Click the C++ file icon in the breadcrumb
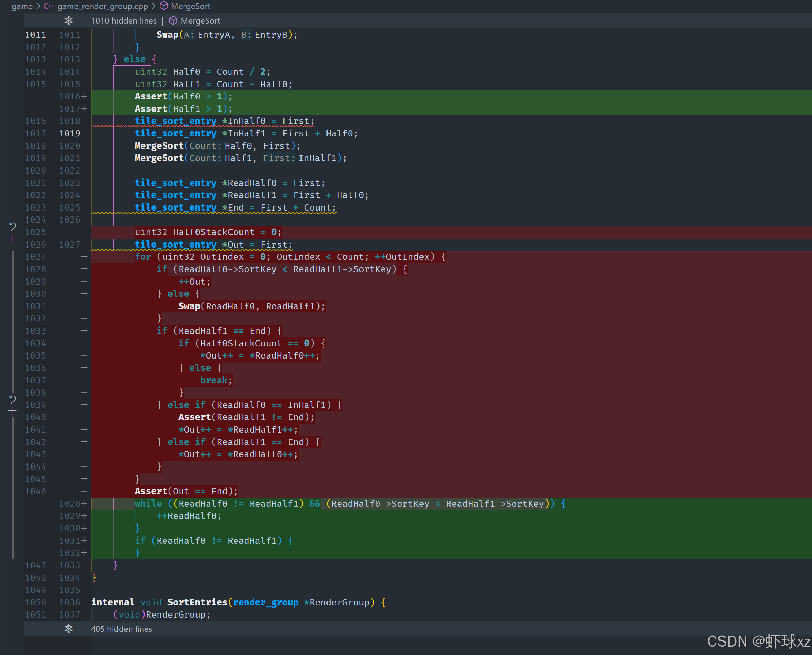This screenshot has width=812, height=655. pyautogui.click(x=49, y=6)
